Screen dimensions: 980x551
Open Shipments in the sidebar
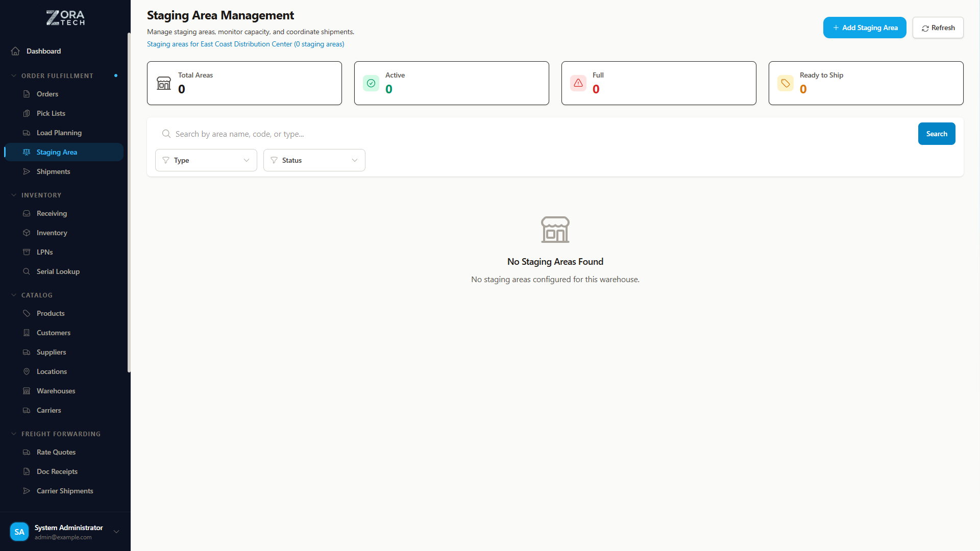pos(53,171)
